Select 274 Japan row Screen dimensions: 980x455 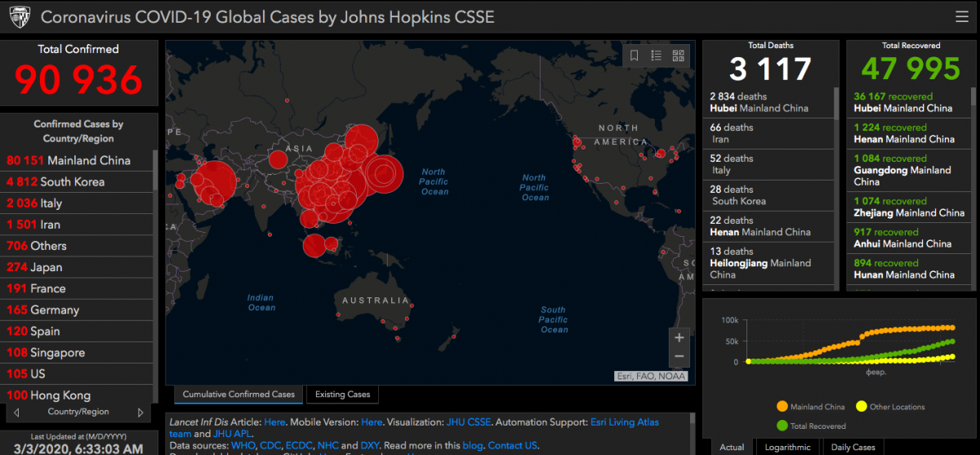[78, 267]
